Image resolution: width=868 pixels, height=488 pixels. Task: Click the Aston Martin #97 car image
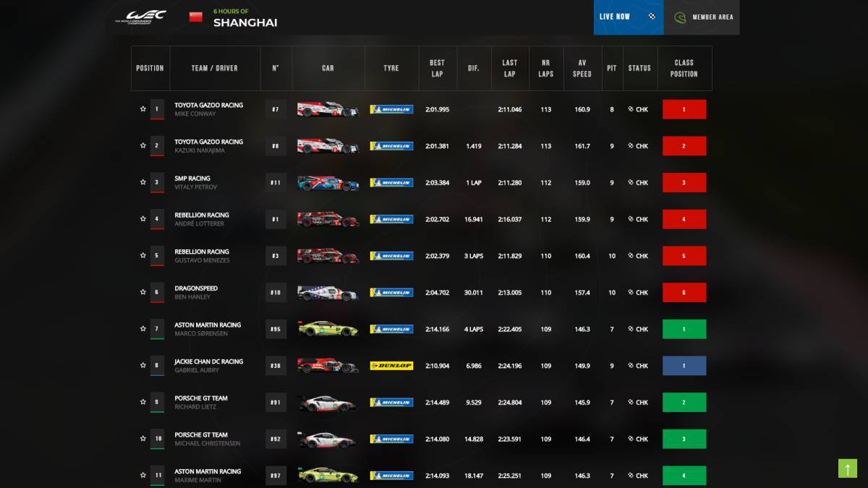328,475
